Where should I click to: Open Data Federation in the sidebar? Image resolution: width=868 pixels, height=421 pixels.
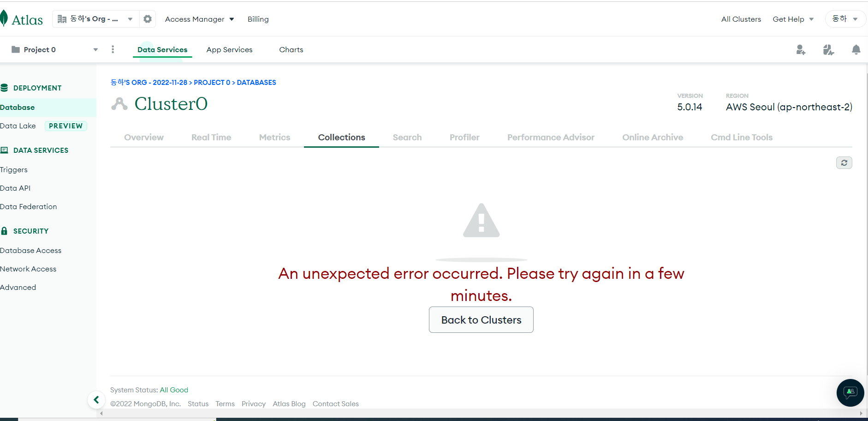[x=29, y=206]
